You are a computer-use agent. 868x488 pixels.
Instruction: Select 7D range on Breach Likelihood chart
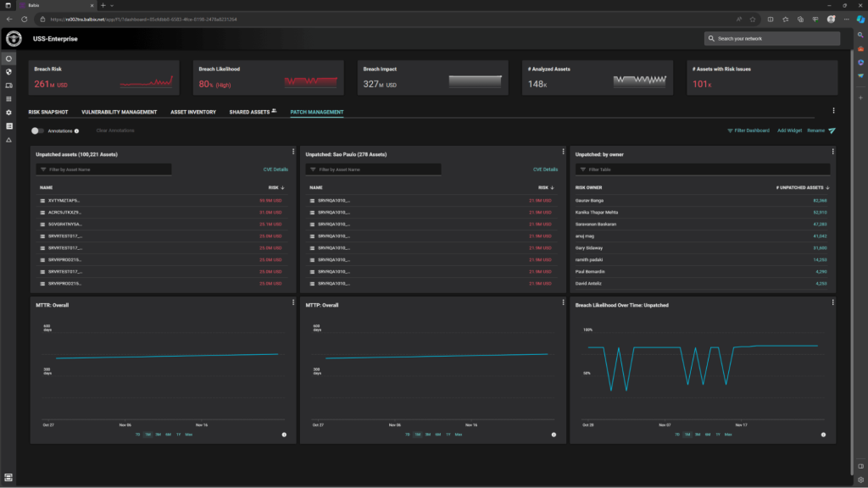[x=677, y=435]
